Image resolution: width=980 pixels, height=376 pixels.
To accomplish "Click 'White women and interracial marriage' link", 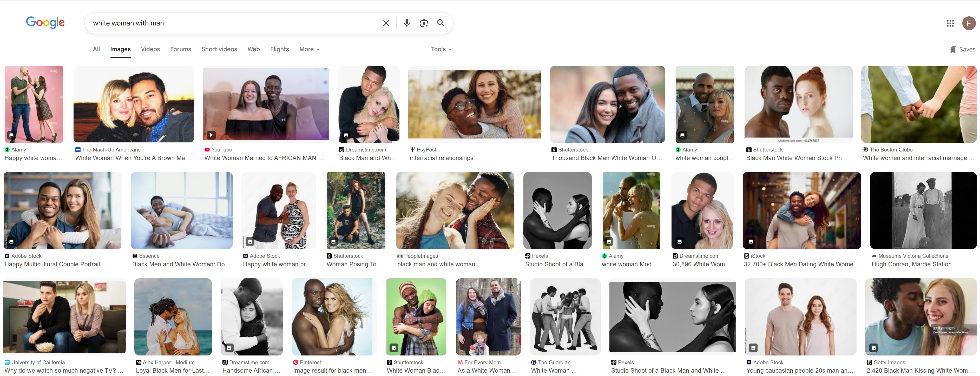I will tap(918, 158).
